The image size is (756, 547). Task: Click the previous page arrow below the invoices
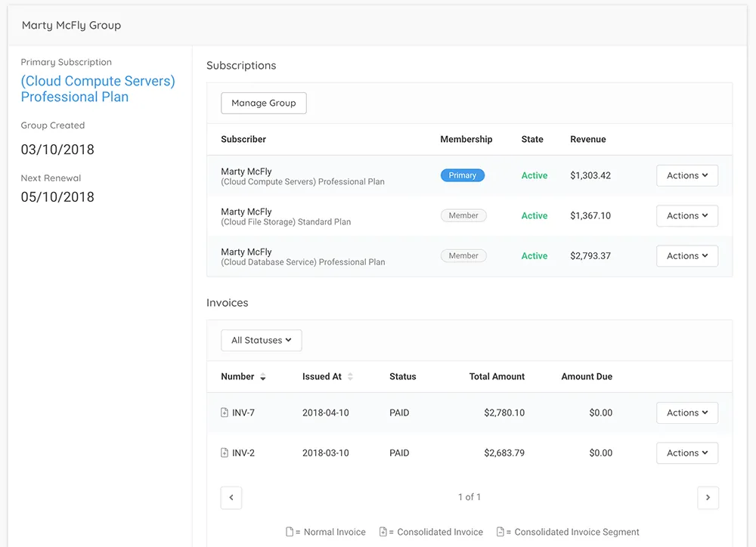click(x=231, y=497)
